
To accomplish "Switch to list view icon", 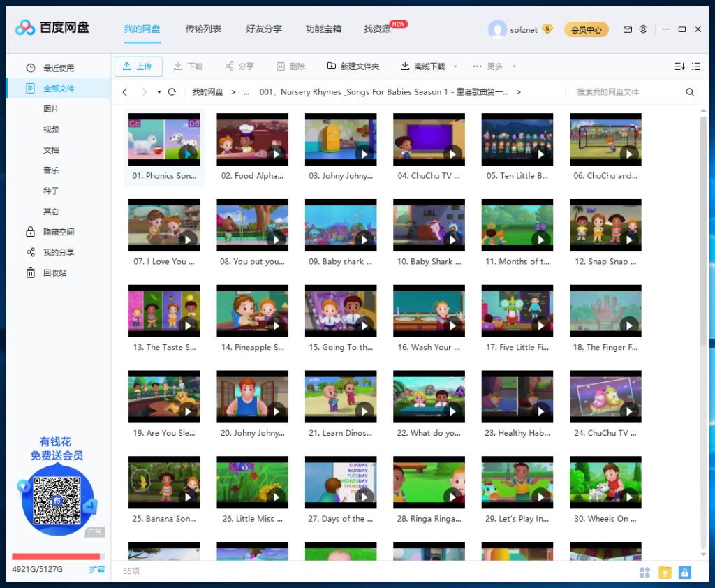I will click(x=696, y=66).
